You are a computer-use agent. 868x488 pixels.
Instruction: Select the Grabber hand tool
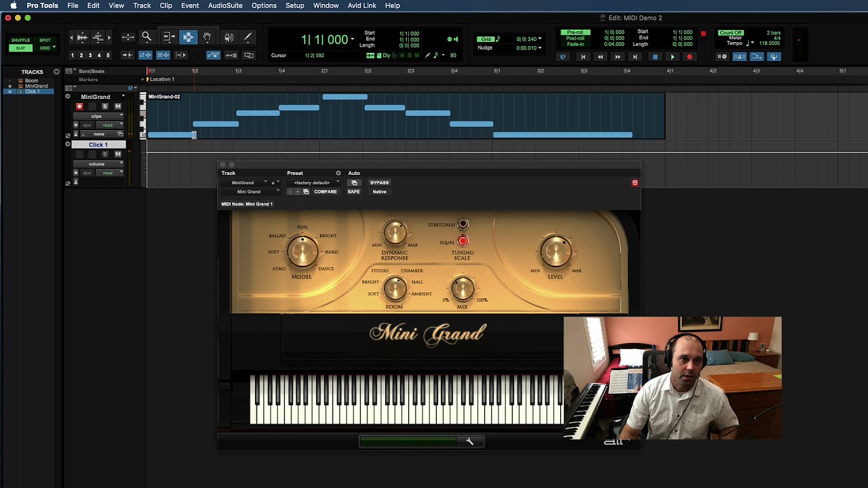(207, 37)
